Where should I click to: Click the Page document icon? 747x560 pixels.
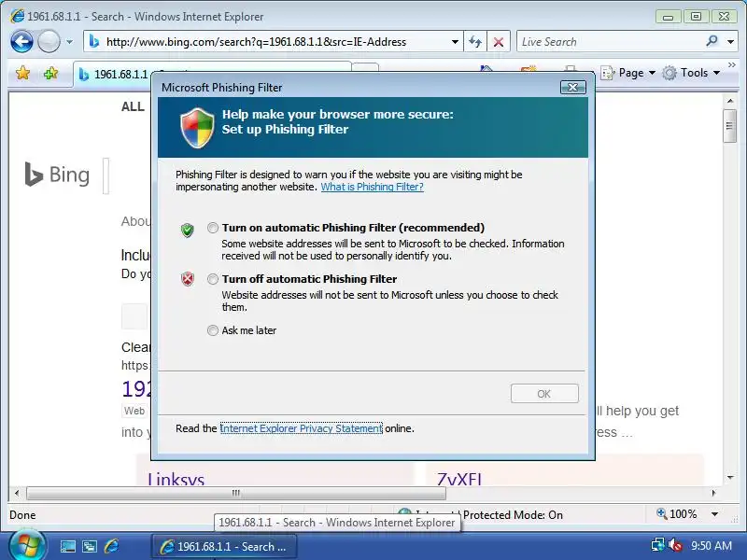tap(607, 73)
